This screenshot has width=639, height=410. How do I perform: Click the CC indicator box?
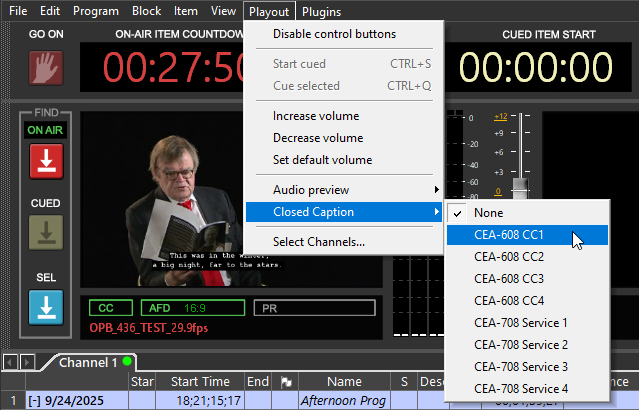coord(111,308)
